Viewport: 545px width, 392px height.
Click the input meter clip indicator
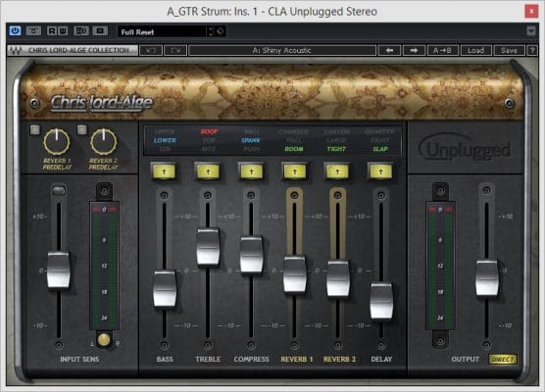pos(104,209)
